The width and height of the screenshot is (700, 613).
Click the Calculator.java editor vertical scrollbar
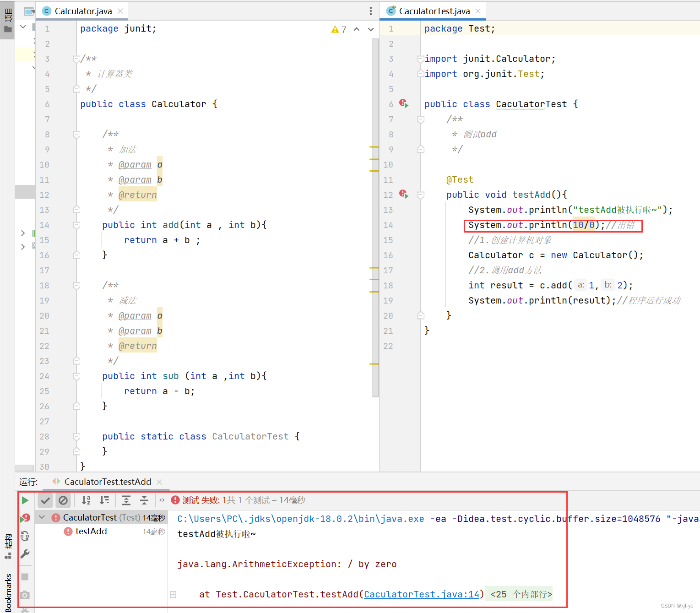[x=375, y=217]
